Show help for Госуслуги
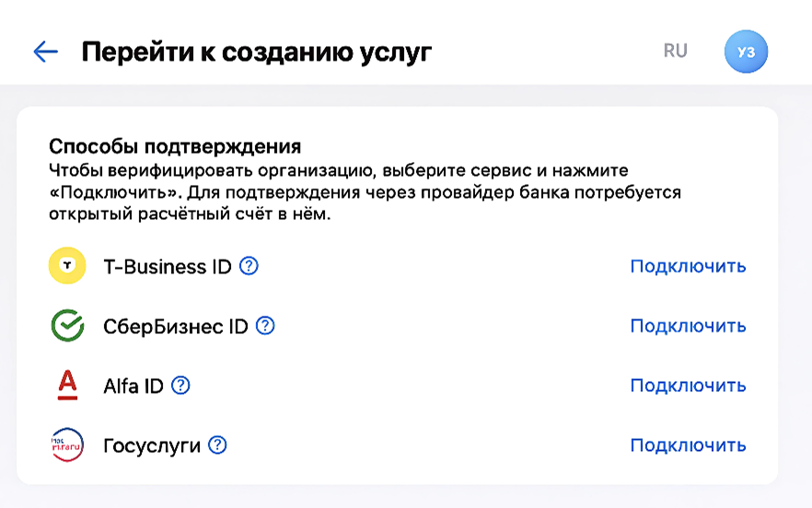Viewport: 812px width, 508px height. 217,445
